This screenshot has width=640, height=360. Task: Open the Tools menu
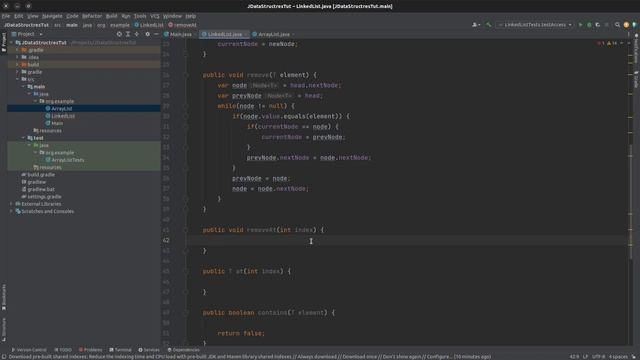click(x=140, y=16)
